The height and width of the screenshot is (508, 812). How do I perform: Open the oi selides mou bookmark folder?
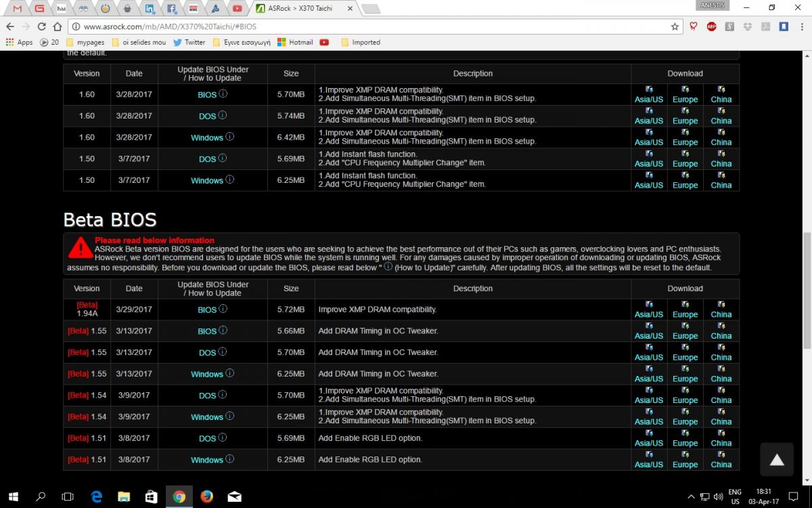(138, 42)
